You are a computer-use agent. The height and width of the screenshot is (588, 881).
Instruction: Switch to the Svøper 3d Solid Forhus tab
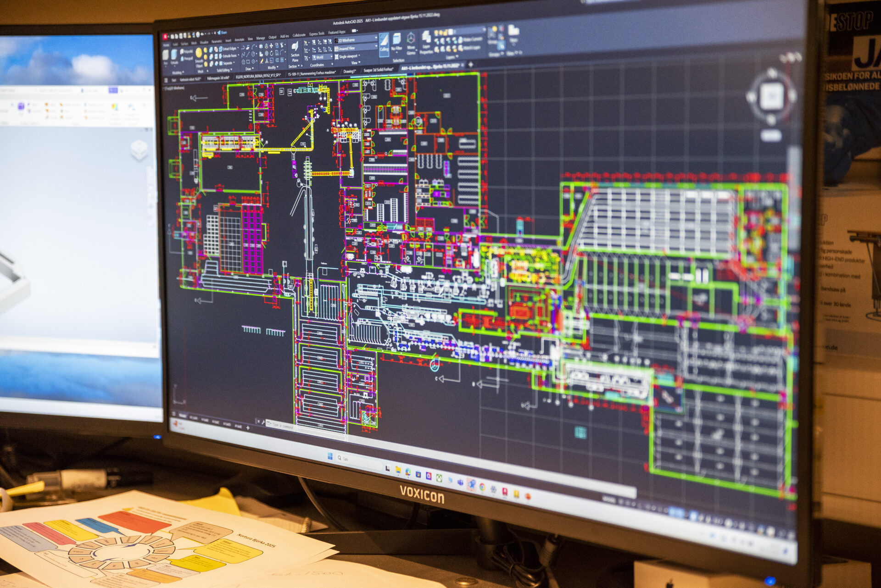pos(378,70)
